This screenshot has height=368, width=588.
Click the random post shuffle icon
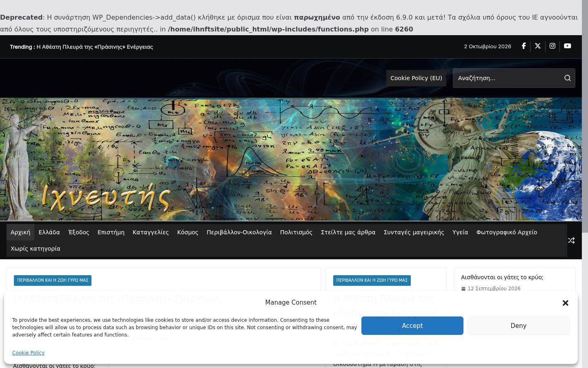(x=571, y=240)
